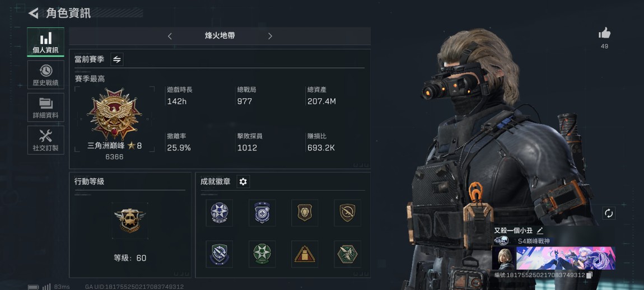Give a thumbs-up like to this player
Viewport: 644px width, 290px height.
point(604,33)
